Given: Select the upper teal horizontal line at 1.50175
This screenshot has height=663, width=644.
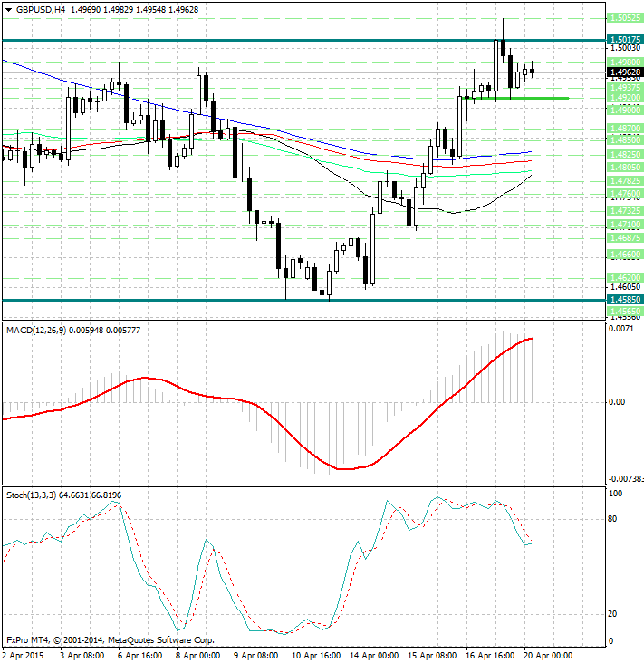Looking at the screenshot, I should point(303,41).
